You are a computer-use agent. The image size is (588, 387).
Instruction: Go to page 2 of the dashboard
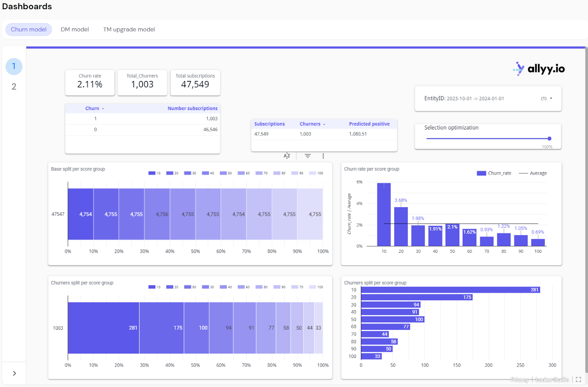[x=14, y=86]
